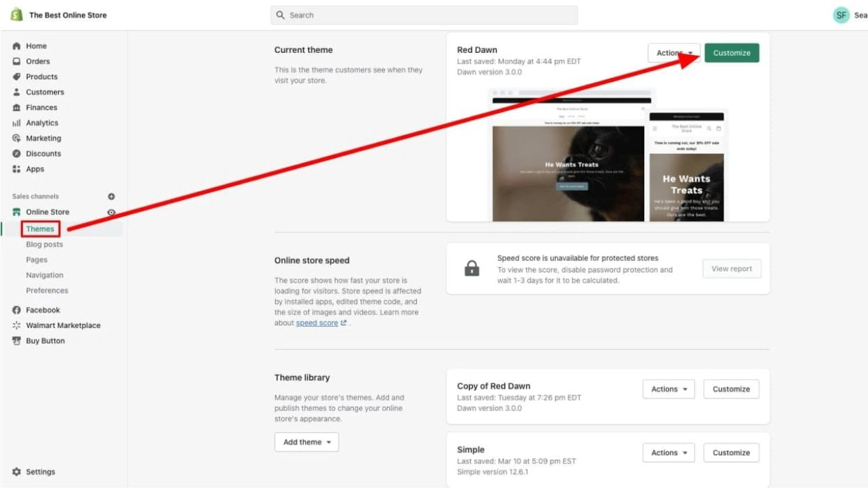Viewport: 868px width, 488px height.
Task: Click the View report button
Action: point(732,268)
